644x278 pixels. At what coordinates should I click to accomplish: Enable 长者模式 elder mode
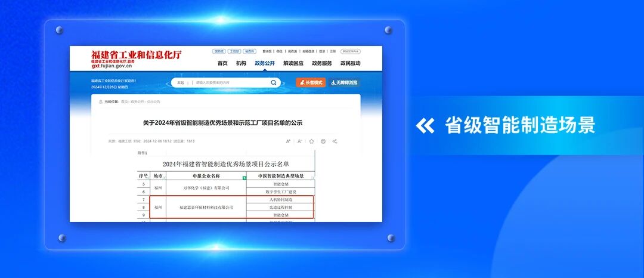click(x=311, y=83)
